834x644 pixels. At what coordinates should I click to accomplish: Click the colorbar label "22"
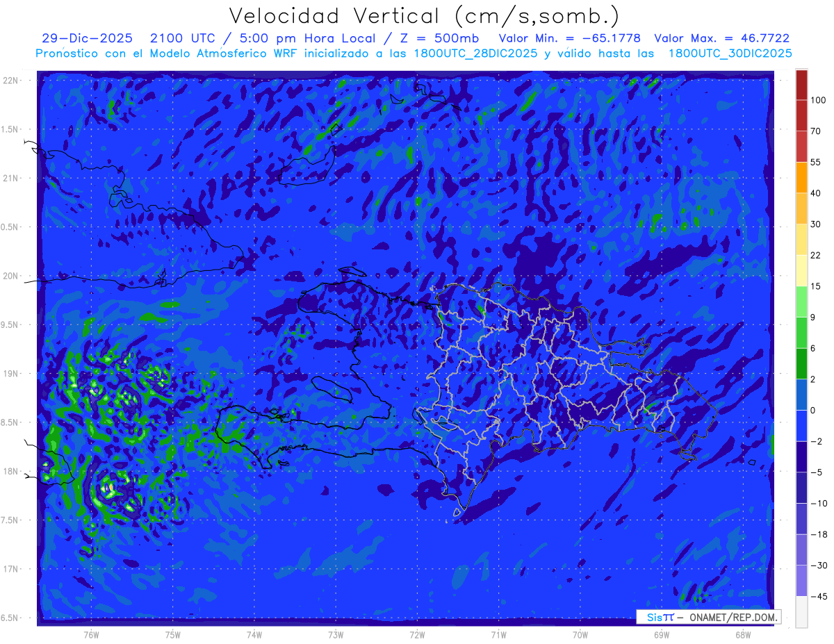tap(817, 255)
